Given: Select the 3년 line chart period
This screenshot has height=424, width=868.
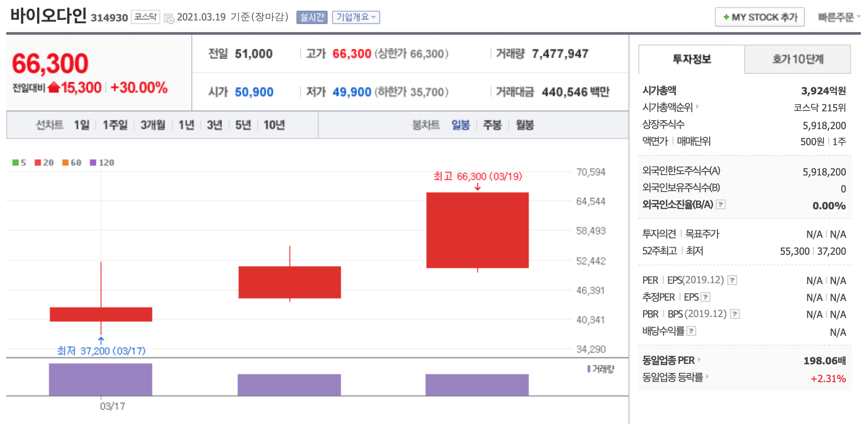Looking at the screenshot, I should (215, 125).
